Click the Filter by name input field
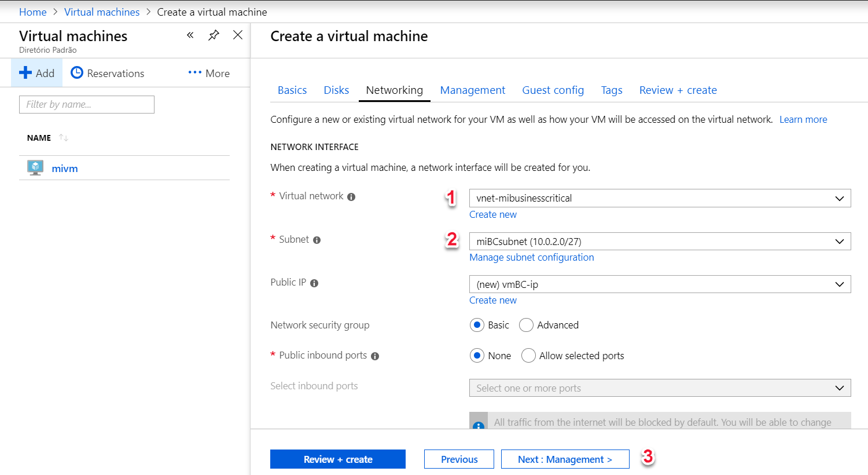Screen dimensions: 868x475 click(87, 104)
